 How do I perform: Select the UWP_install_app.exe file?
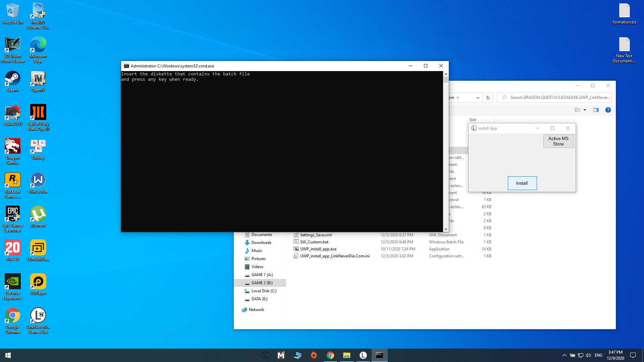[x=318, y=249]
